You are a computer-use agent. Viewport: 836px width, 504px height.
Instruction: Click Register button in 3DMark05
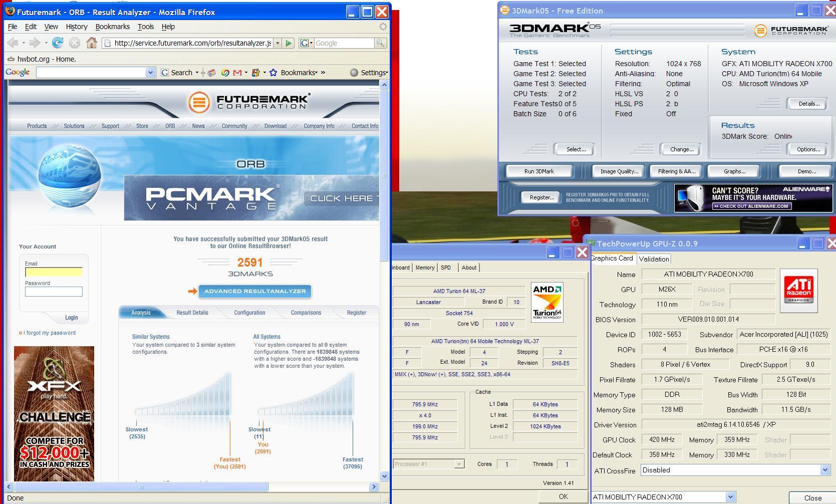(x=542, y=197)
